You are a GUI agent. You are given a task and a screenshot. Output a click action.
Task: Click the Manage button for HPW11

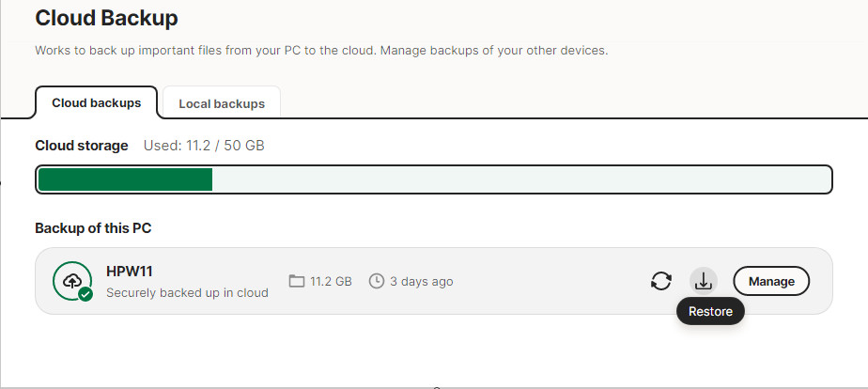pos(770,281)
